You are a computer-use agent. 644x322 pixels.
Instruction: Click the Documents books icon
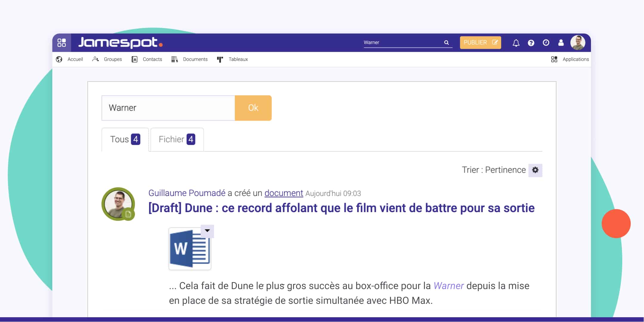[x=175, y=59]
